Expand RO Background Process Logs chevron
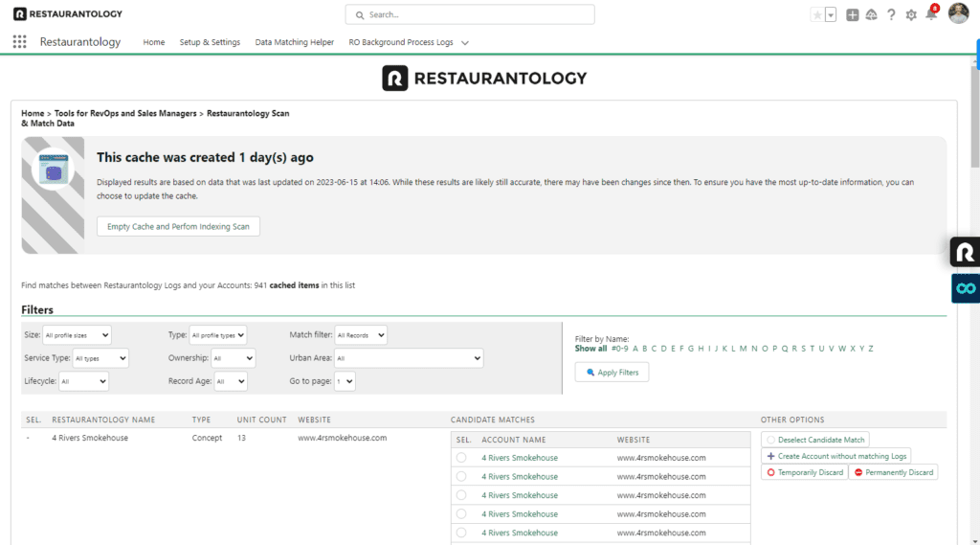This screenshot has width=980, height=545. (x=465, y=42)
